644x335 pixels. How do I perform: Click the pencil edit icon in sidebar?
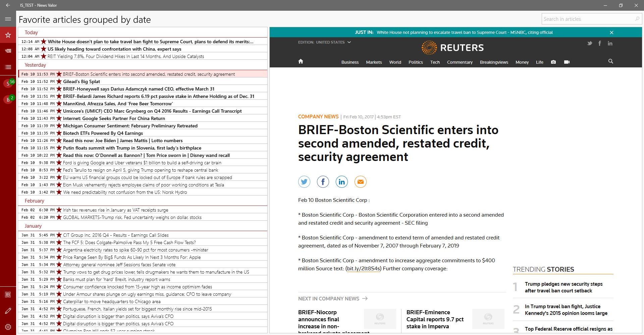(x=8, y=311)
